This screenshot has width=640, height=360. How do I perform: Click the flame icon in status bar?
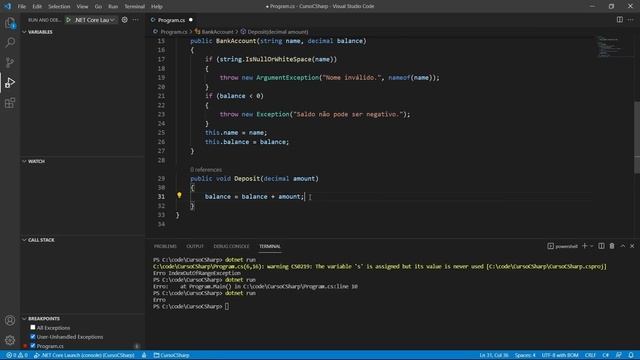coord(144,355)
